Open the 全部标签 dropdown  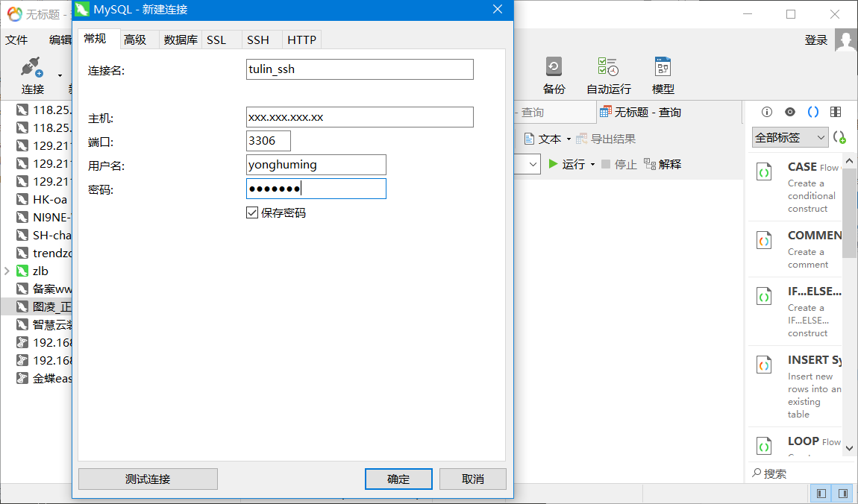click(x=790, y=137)
